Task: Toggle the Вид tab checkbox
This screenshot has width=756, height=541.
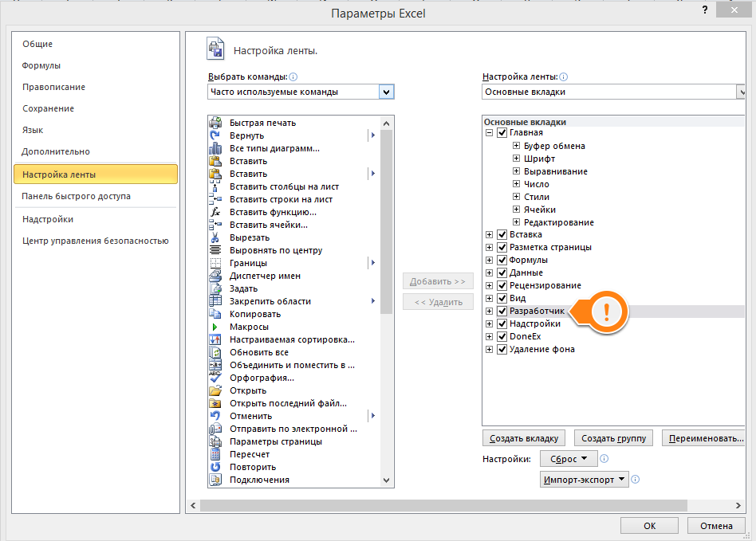Action: [x=502, y=298]
